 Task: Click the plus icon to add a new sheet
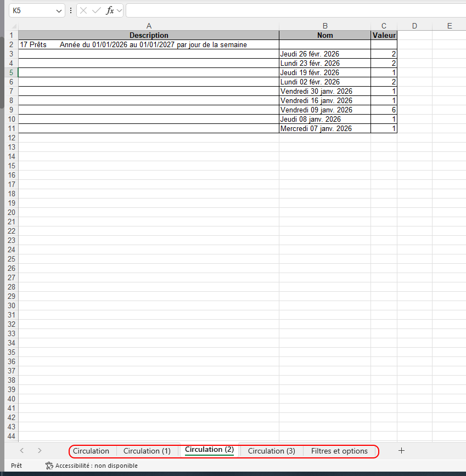(401, 450)
